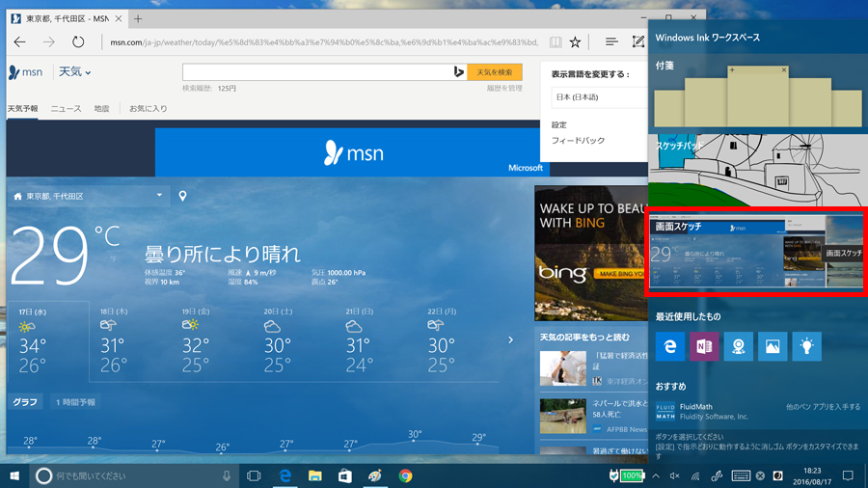Show next forecast days with right chevron
Image resolution: width=868 pixels, height=488 pixels.
[511, 339]
